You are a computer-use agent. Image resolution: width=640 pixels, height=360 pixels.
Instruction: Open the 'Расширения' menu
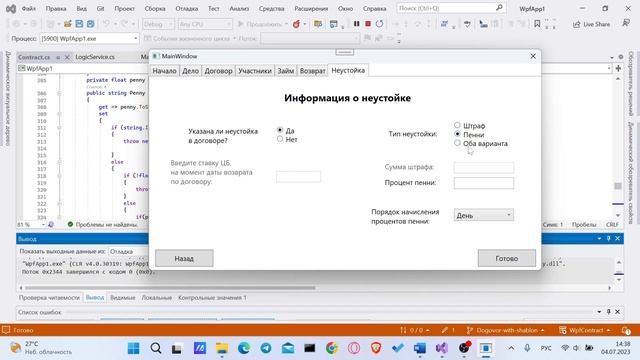click(x=311, y=8)
